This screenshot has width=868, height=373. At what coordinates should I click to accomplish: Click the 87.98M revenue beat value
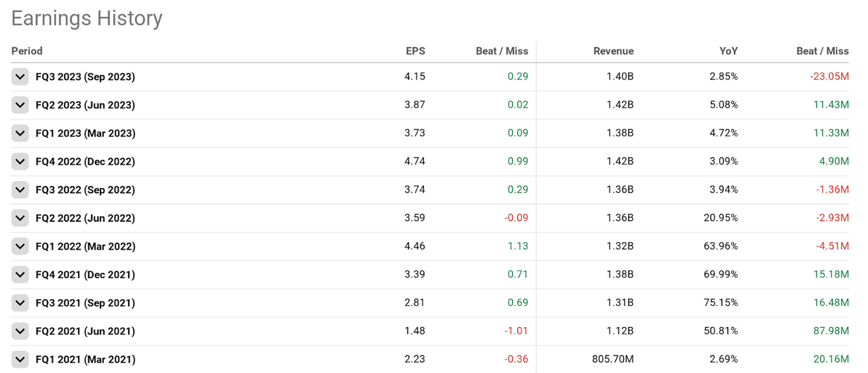(x=831, y=331)
